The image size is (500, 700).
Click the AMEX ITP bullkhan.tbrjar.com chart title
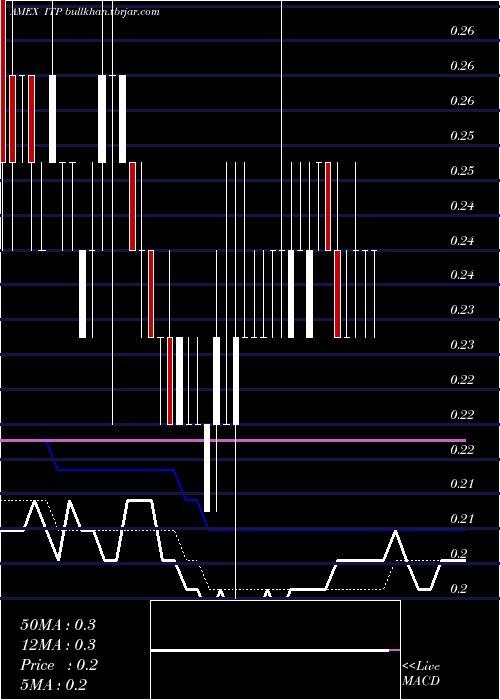pyautogui.click(x=84, y=12)
